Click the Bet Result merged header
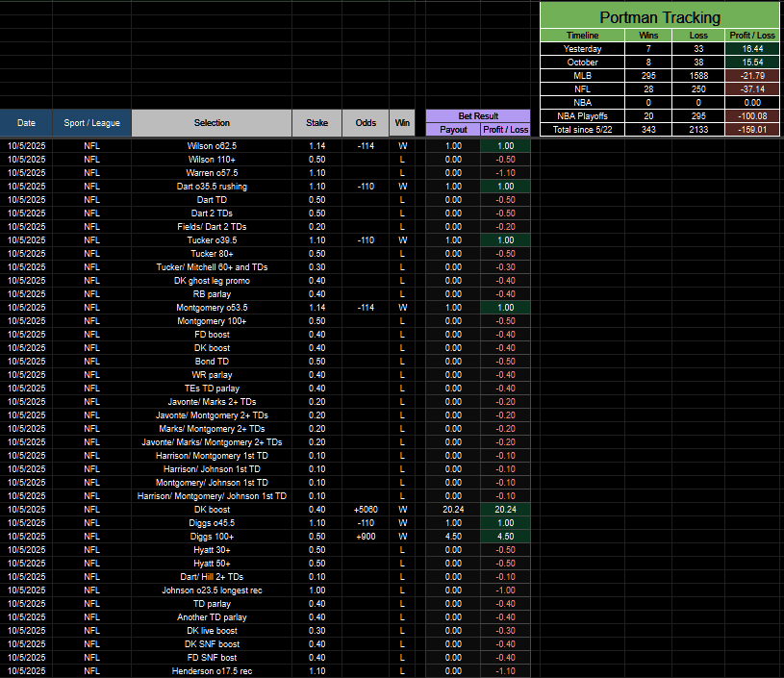The height and width of the screenshot is (678, 784). click(x=478, y=116)
